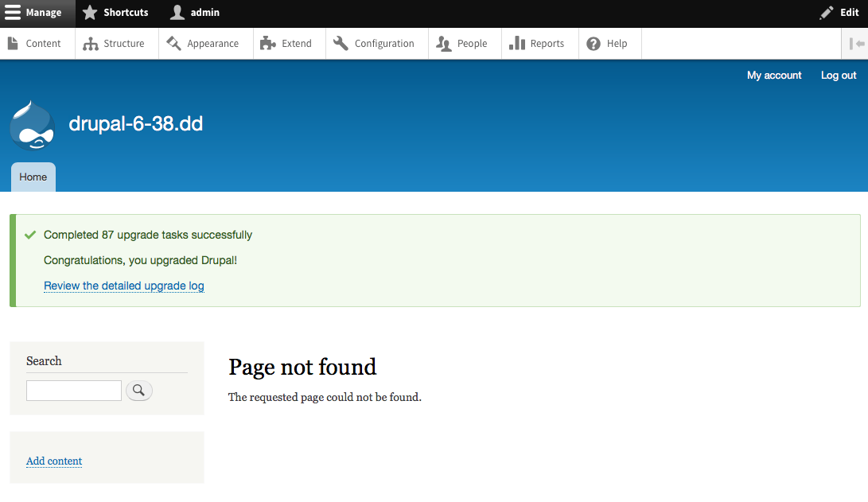Click the Edit pencil toggle
Screen dimensions: 868x502
click(x=839, y=13)
